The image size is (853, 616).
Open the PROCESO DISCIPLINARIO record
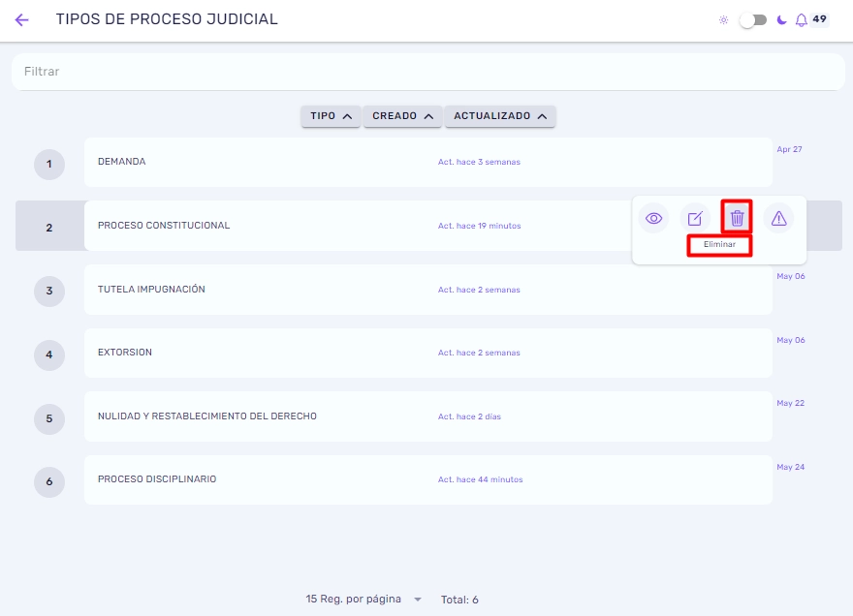428,480
